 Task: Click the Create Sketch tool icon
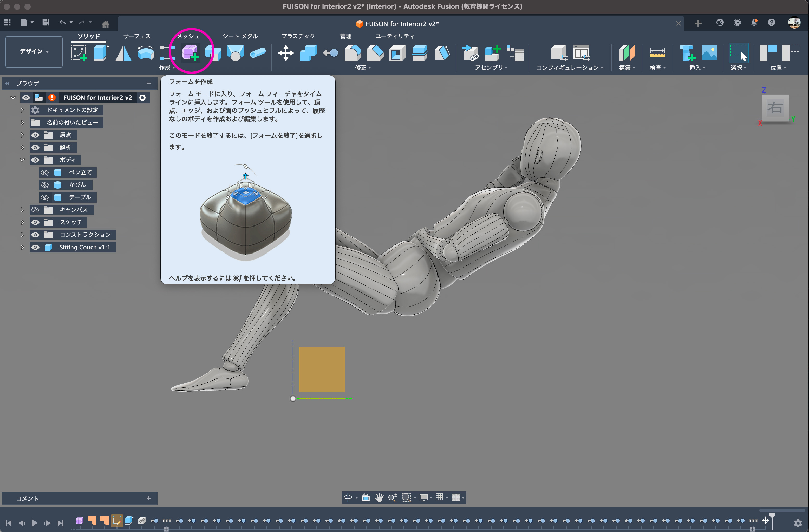pyautogui.click(x=79, y=53)
